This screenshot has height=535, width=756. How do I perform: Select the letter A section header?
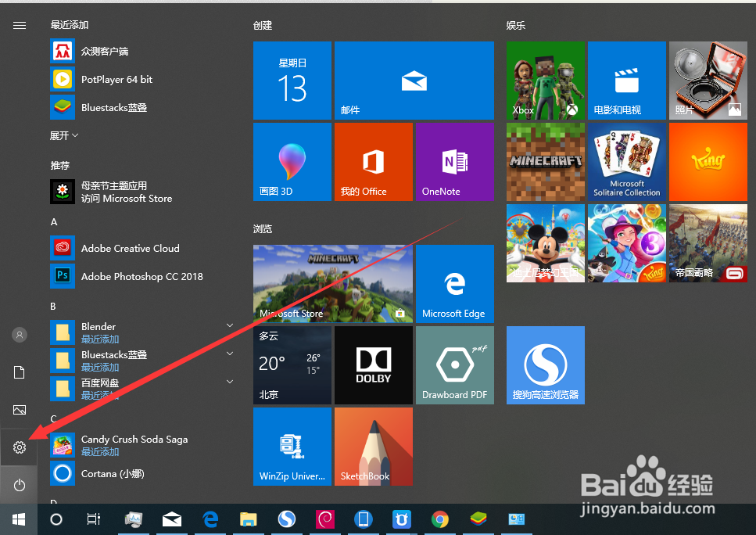pos(54,222)
